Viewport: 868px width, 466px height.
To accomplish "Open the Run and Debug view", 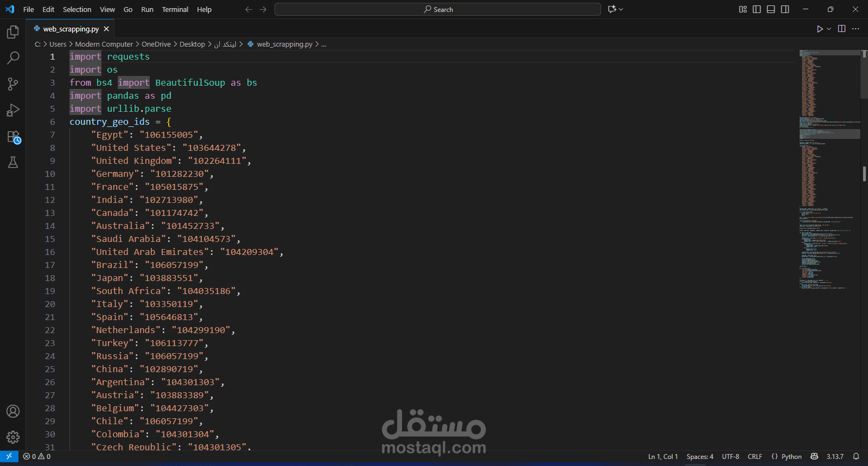I will tap(13, 110).
